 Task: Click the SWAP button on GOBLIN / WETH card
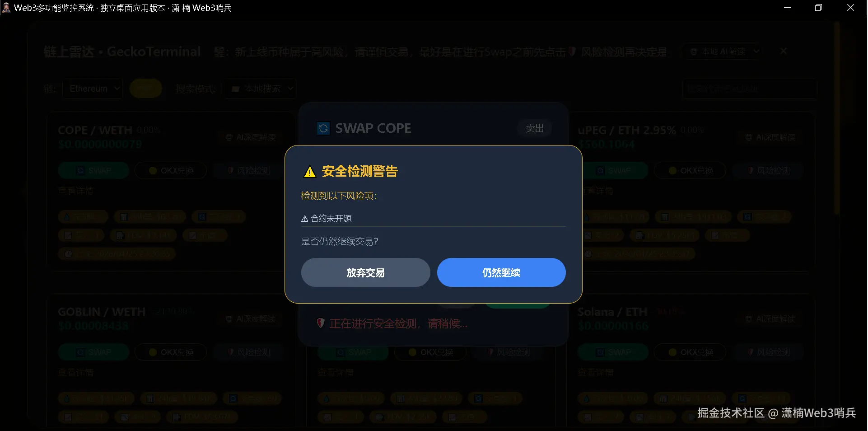93,352
